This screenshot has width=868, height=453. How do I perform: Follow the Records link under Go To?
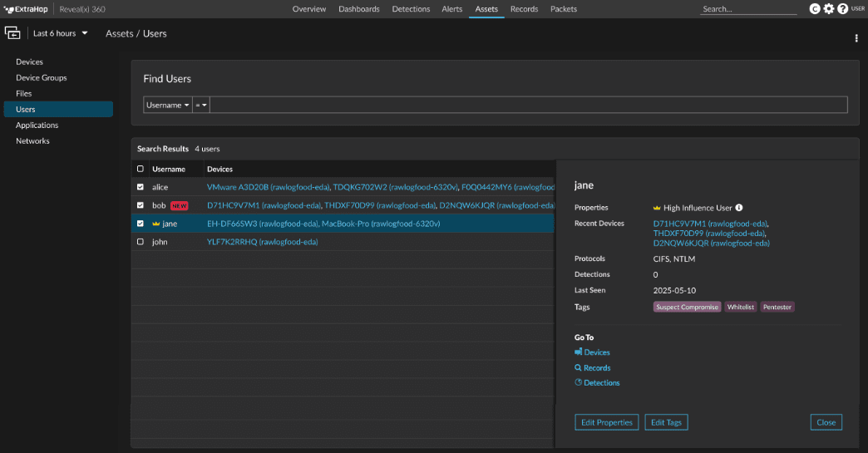pyautogui.click(x=597, y=368)
